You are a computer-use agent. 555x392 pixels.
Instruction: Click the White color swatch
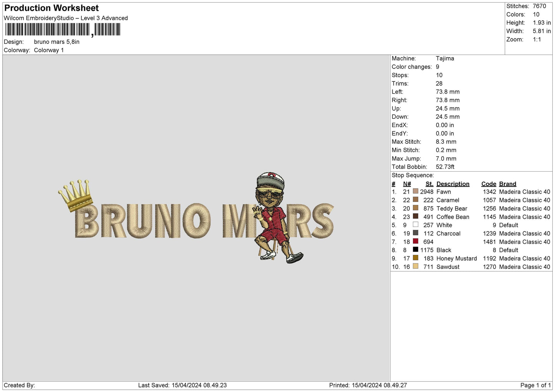pyautogui.click(x=415, y=225)
